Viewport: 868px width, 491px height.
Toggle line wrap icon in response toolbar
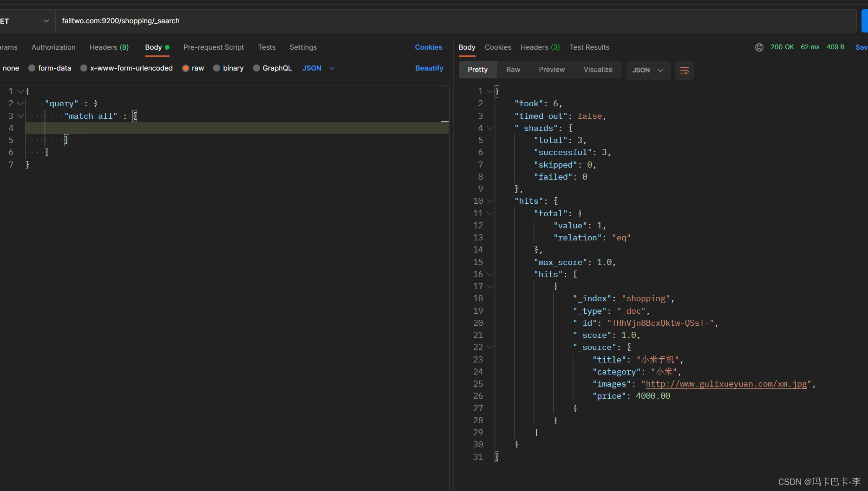click(x=684, y=70)
